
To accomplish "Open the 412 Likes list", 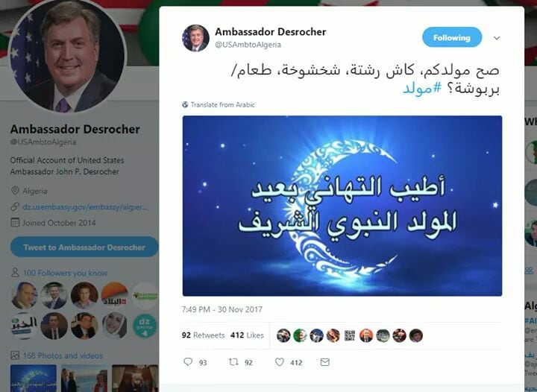I will (247, 335).
